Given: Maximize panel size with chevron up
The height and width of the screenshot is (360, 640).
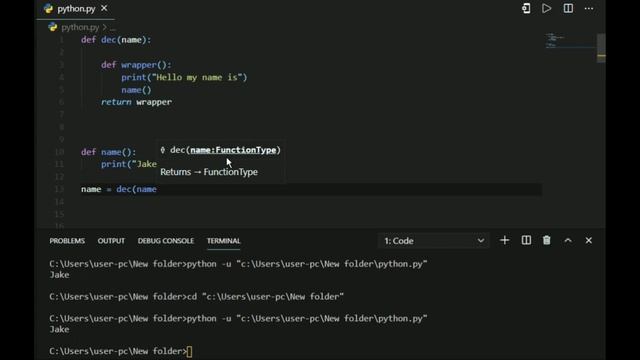Looking at the screenshot, I should click(x=568, y=240).
